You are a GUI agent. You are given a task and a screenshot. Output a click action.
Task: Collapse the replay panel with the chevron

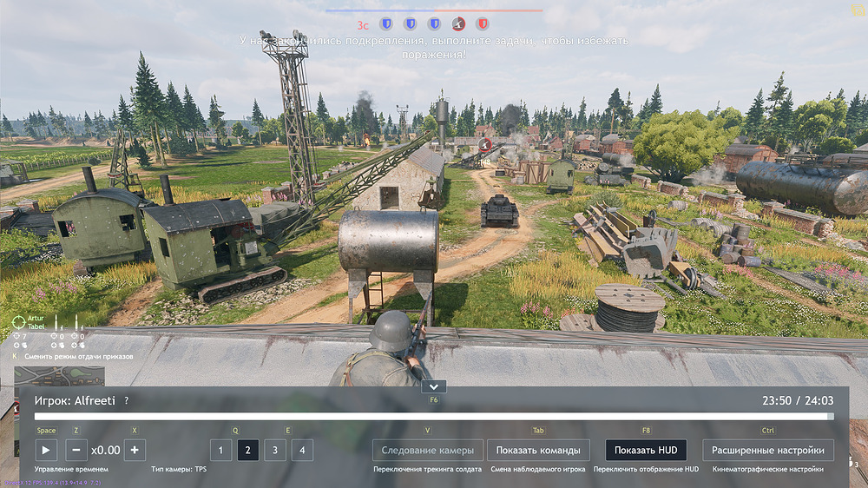coord(433,386)
